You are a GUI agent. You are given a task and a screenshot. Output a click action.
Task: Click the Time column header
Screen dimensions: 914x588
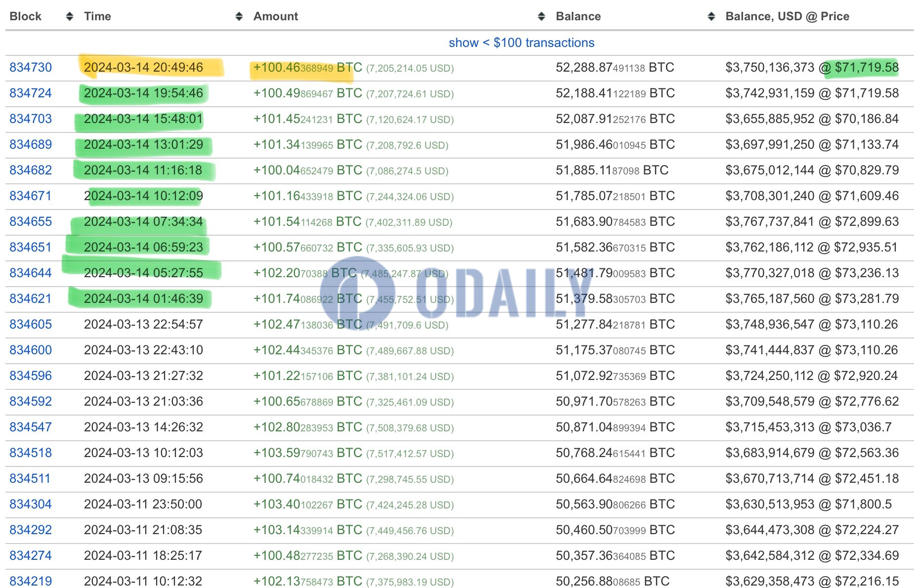coord(97,15)
